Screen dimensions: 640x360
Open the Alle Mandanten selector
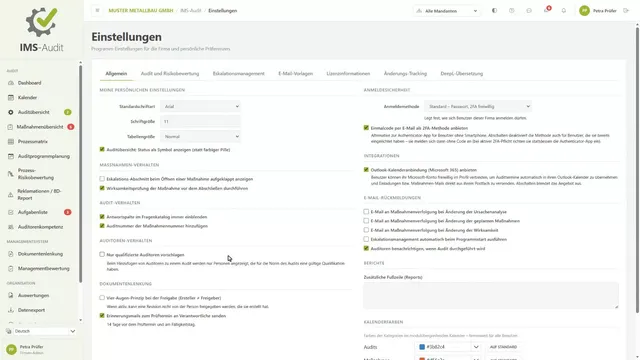447,11
